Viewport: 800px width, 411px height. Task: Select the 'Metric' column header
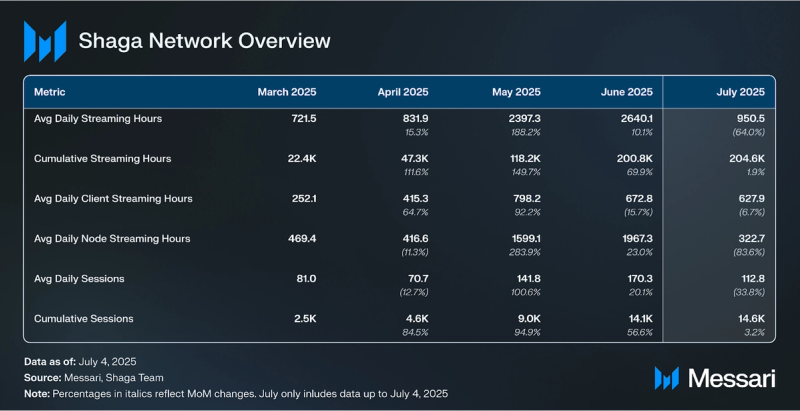tap(49, 92)
